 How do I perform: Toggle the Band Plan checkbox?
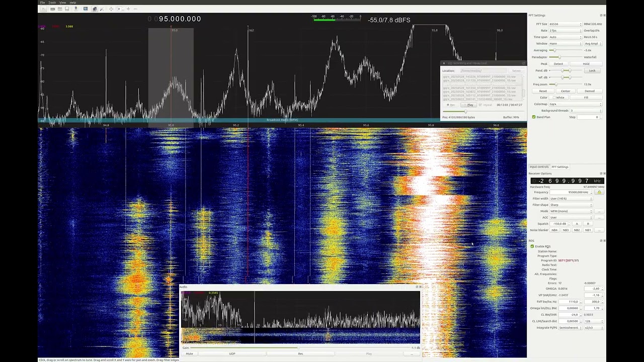point(534,117)
